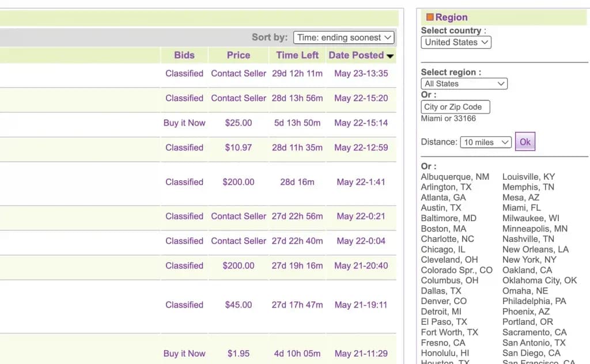
Task: Select Fort Worth, TX
Action: [x=449, y=332]
